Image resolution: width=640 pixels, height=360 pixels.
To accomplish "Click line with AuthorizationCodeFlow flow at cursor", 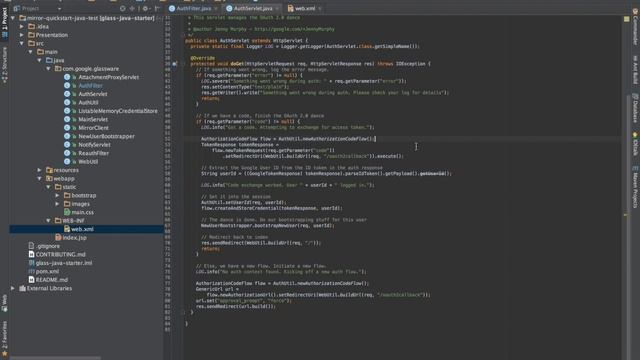I will tap(288, 139).
